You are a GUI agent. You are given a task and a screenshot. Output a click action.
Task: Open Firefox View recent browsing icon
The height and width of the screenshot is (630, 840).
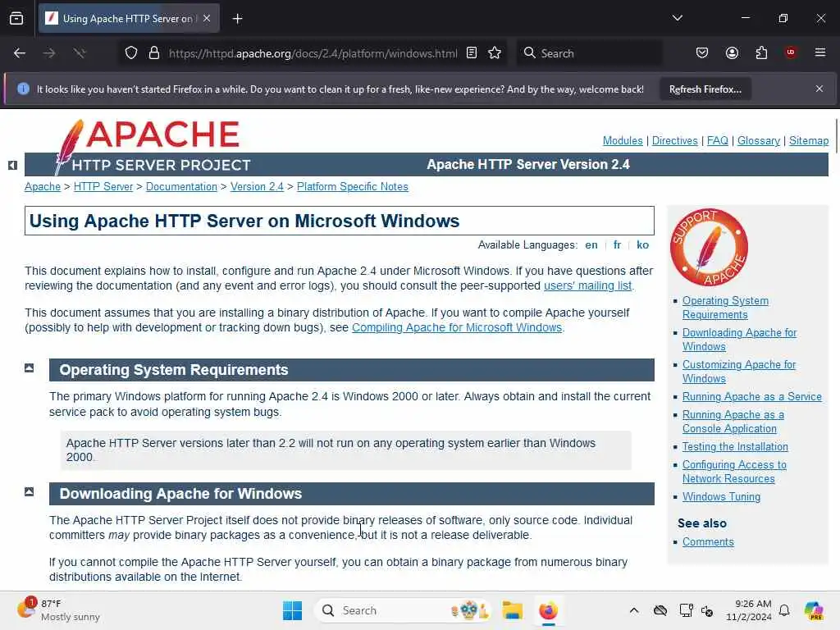pyautogui.click(x=16, y=18)
